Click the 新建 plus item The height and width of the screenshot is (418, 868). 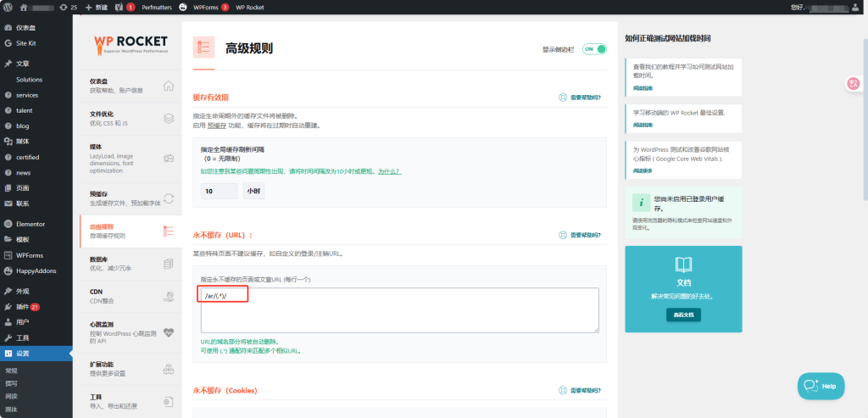tap(97, 7)
